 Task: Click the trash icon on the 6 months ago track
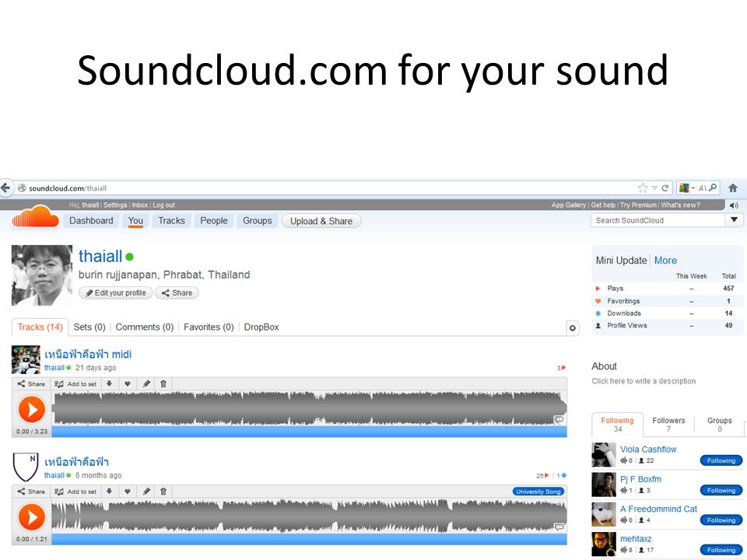(163, 492)
